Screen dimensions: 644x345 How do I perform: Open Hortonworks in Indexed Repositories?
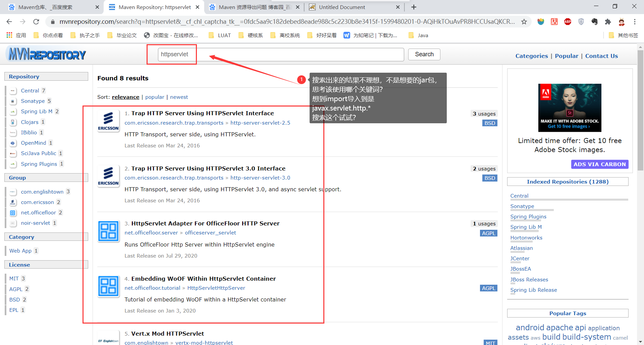[526, 238]
